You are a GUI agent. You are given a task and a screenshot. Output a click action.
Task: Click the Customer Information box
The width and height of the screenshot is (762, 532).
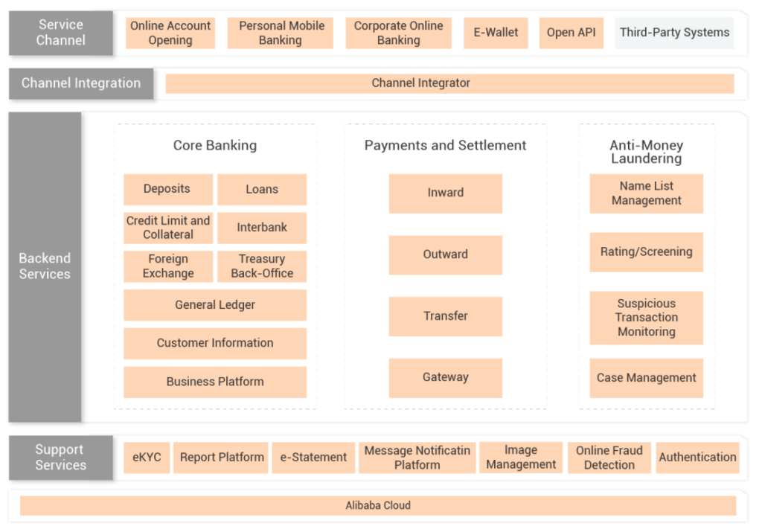point(215,344)
